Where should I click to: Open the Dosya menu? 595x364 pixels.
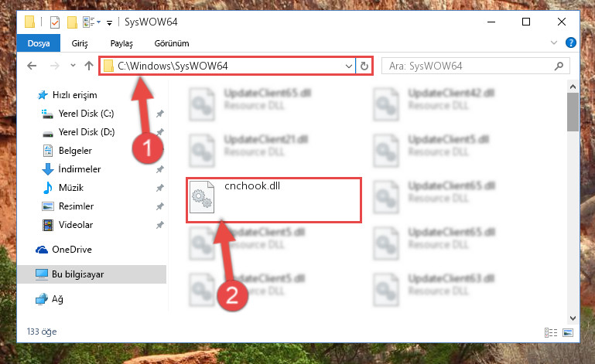tap(39, 43)
